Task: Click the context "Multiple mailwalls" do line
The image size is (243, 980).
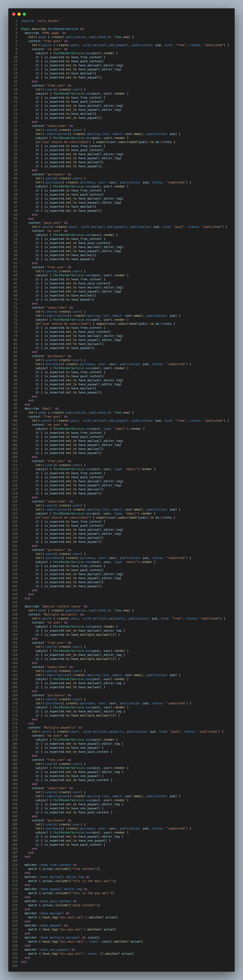Action: pyautogui.click(x=56, y=614)
